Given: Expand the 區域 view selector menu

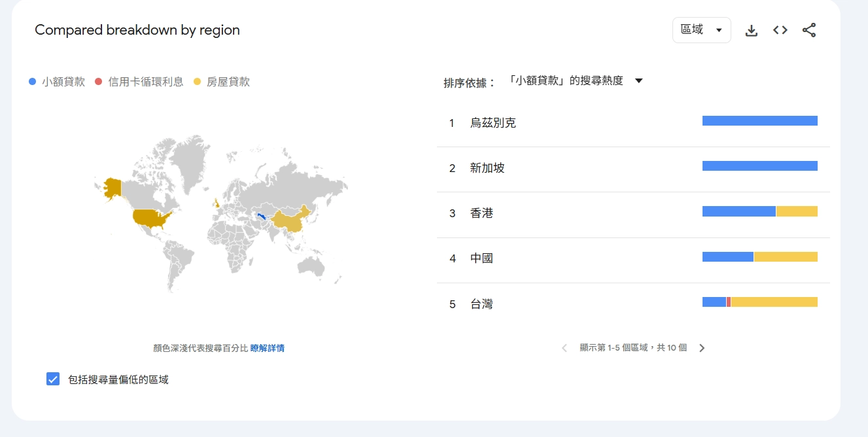Looking at the screenshot, I should point(701,29).
